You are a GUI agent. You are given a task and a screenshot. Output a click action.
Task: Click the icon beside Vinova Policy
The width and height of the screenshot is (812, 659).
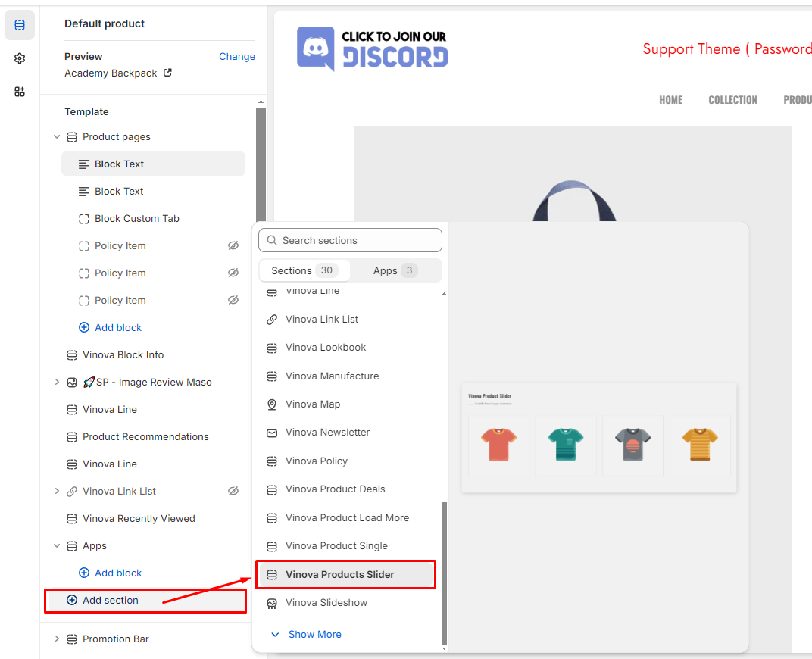coord(272,461)
